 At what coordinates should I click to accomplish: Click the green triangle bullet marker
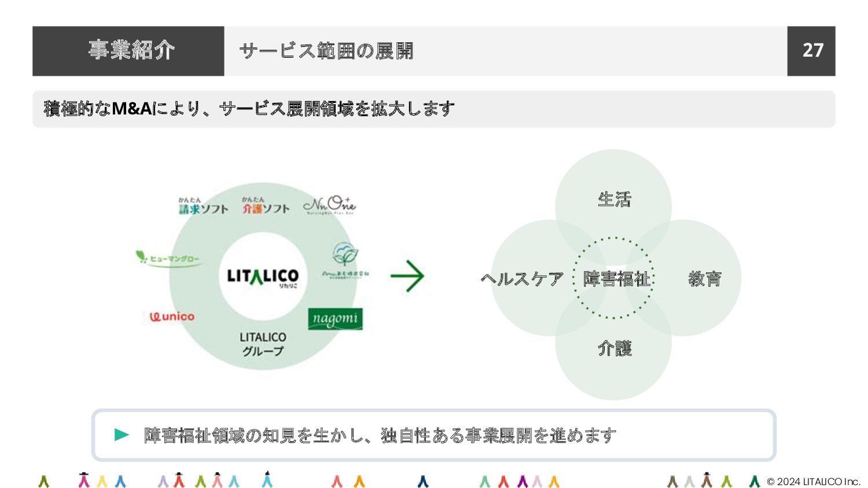122,434
